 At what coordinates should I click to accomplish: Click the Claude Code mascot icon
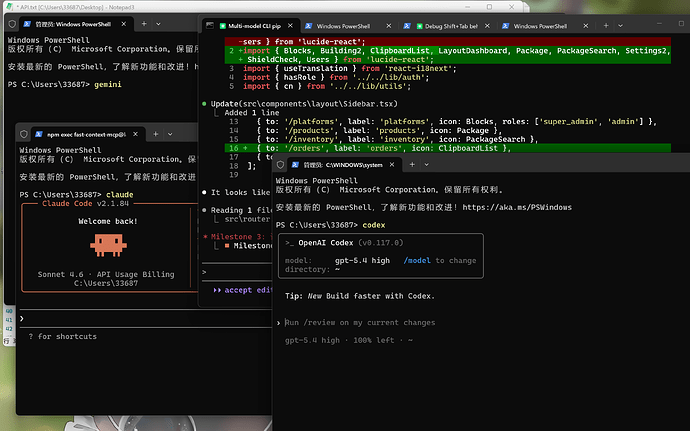pos(108,245)
